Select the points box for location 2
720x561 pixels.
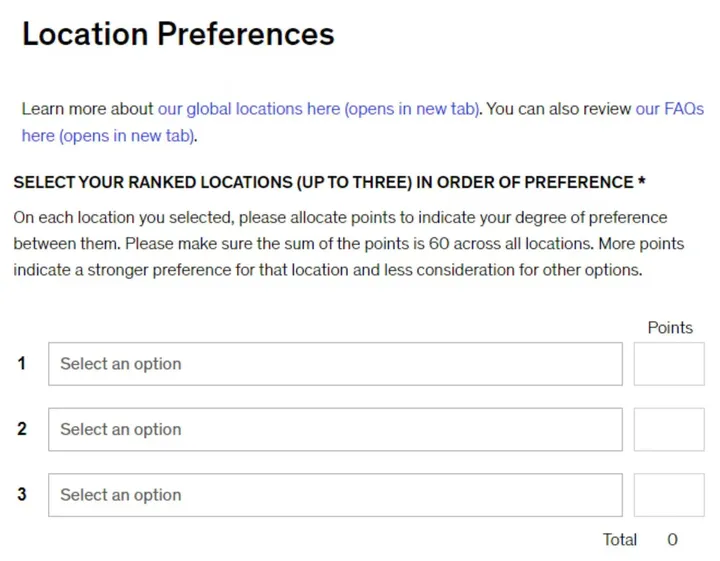point(669,429)
